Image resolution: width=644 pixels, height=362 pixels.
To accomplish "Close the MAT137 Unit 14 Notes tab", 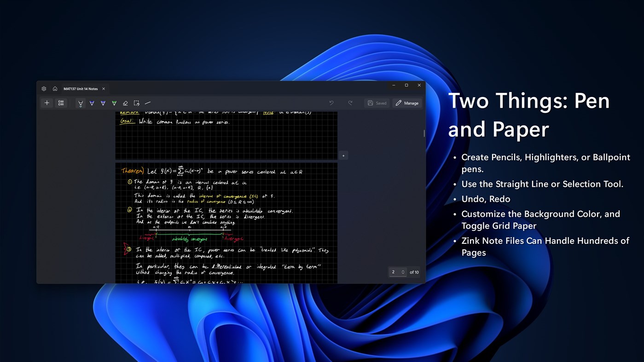I will click(x=104, y=89).
